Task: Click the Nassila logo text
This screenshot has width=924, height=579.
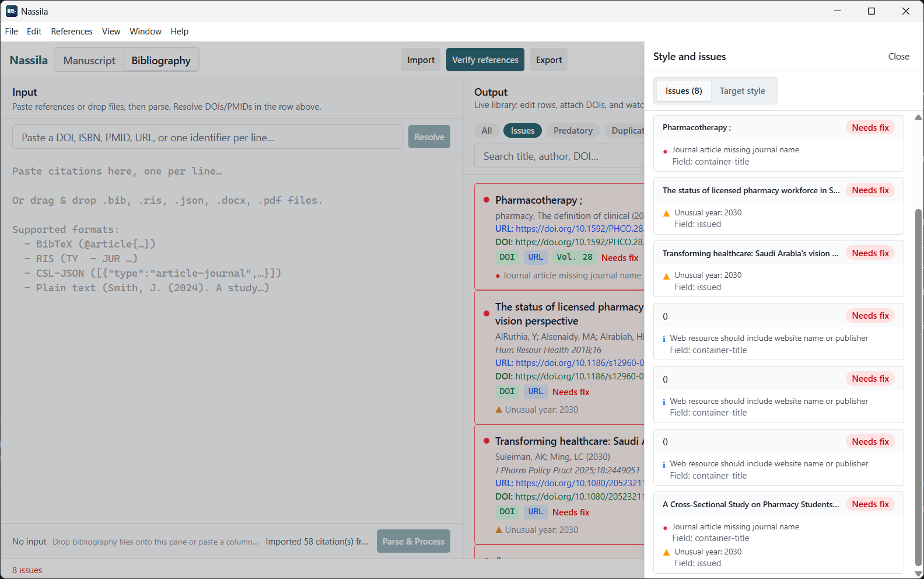Action: click(x=29, y=60)
